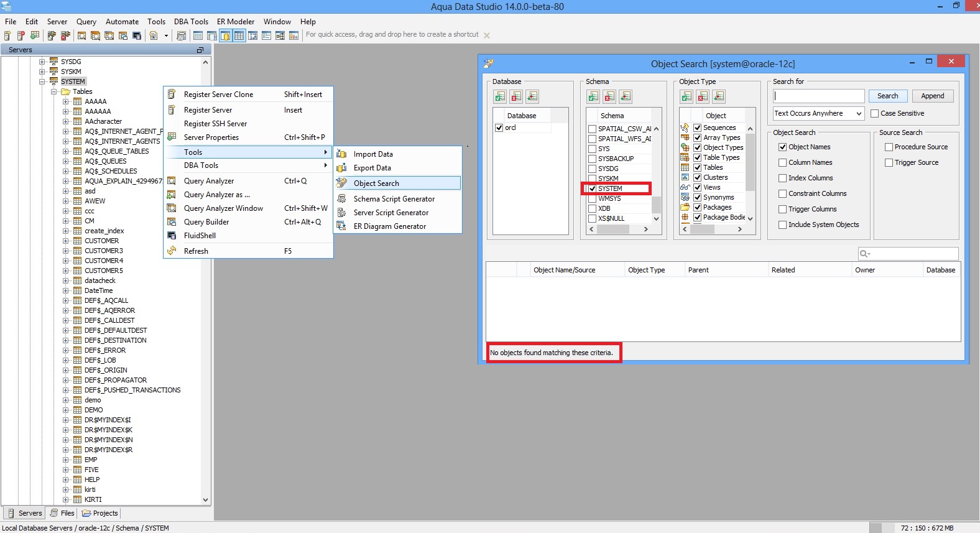The width and height of the screenshot is (980, 533).
Task: Open the File menu
Action: (11, 21)
